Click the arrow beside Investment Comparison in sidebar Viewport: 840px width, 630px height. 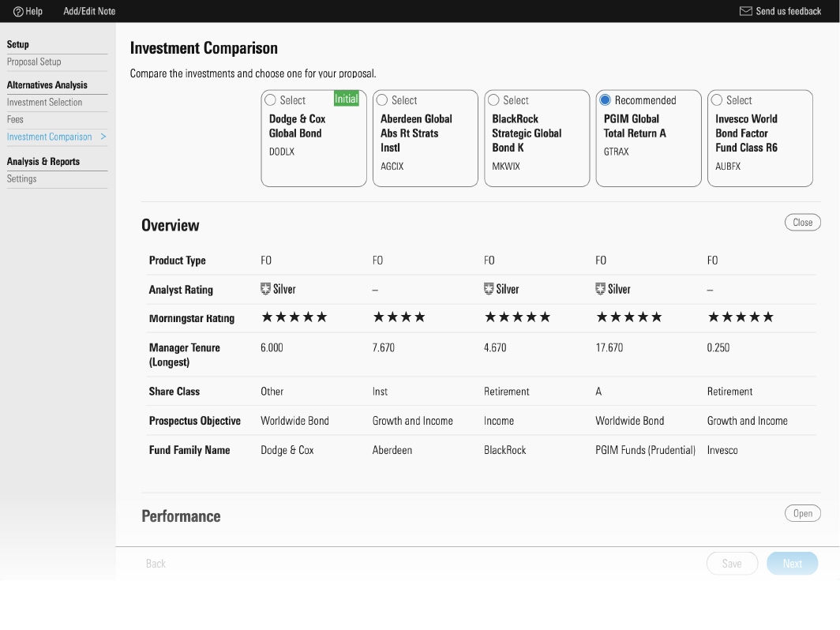pos(103,137)
